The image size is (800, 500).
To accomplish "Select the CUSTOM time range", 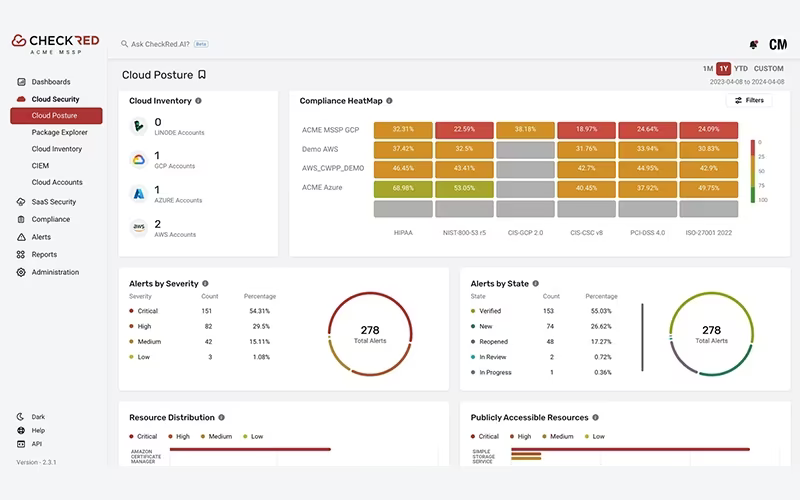I will (768, 68).
